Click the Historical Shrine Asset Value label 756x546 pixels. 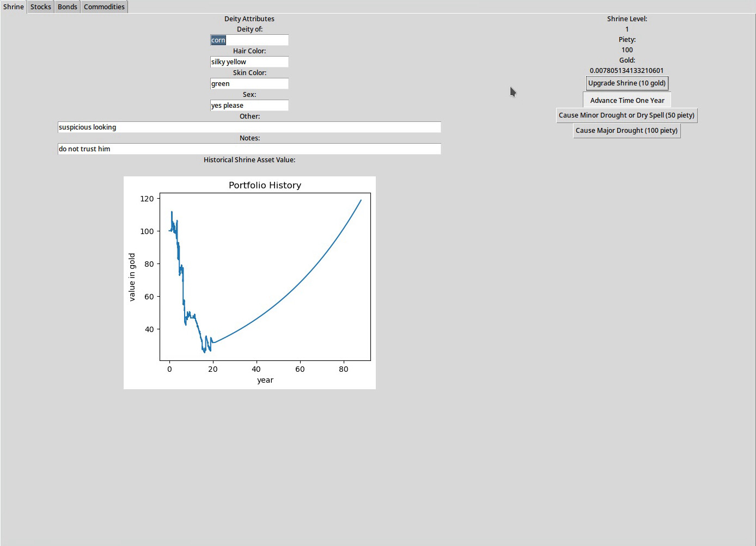coord(249,159)
